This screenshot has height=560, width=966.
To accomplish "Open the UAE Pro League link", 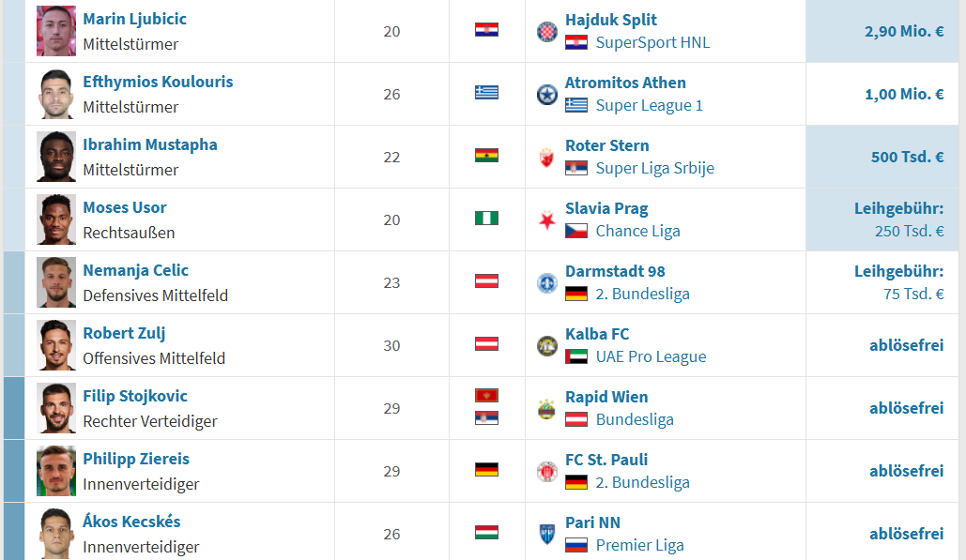I will click(651, 357).
